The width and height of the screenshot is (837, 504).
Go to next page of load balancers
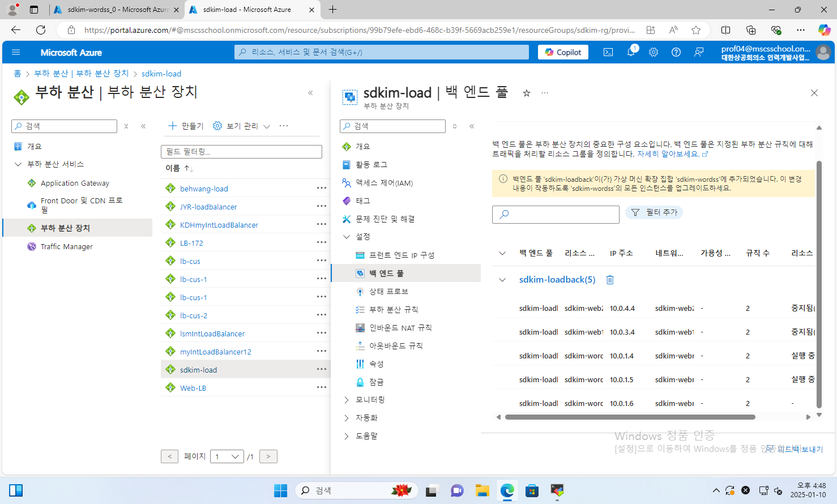[x=268, y=456]
